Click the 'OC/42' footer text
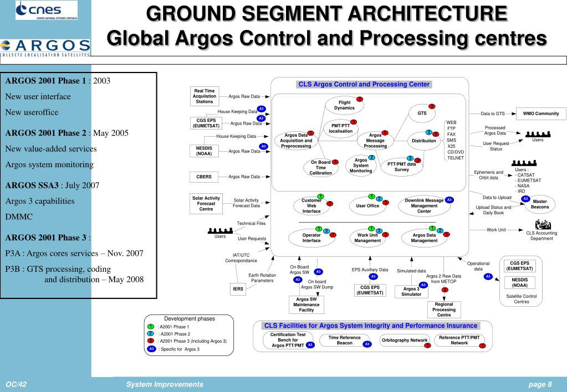This screenshot has width=567, height=392. point(16,384)
